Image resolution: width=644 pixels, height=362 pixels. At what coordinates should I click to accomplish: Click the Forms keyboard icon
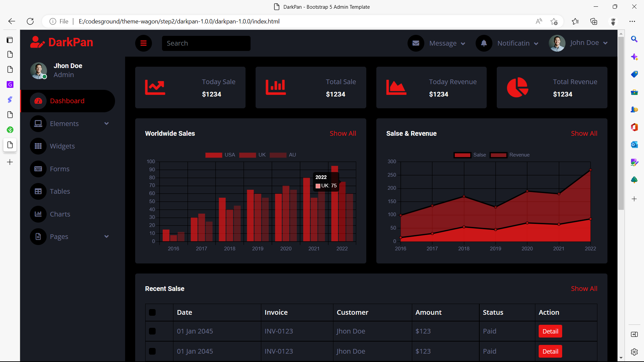[x=38, y=169]
